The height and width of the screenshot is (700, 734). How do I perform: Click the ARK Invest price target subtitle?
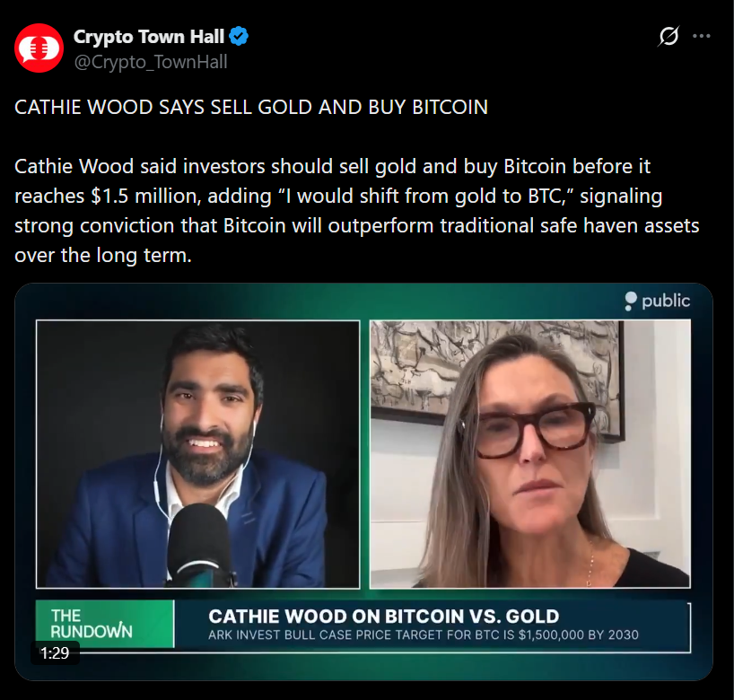(424, 634)
